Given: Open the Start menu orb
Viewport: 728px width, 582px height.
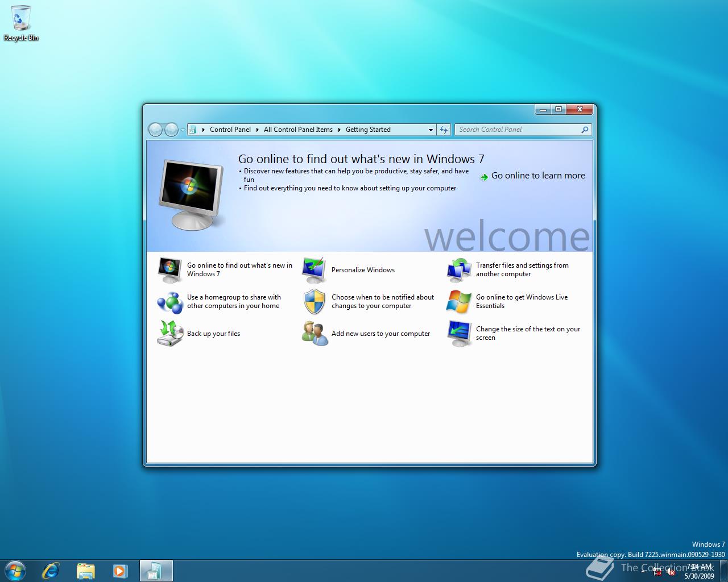Looking at the screenshot, I should (15, 570).
